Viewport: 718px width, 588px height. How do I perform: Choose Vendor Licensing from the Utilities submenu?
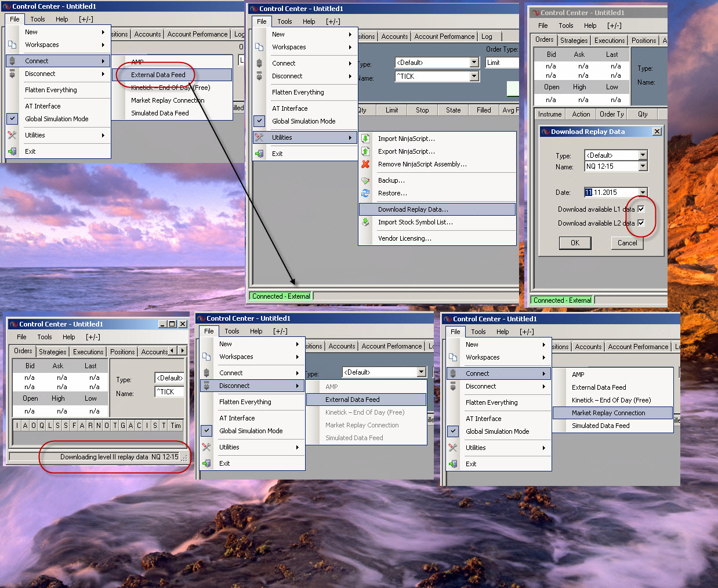pos(404,238)
